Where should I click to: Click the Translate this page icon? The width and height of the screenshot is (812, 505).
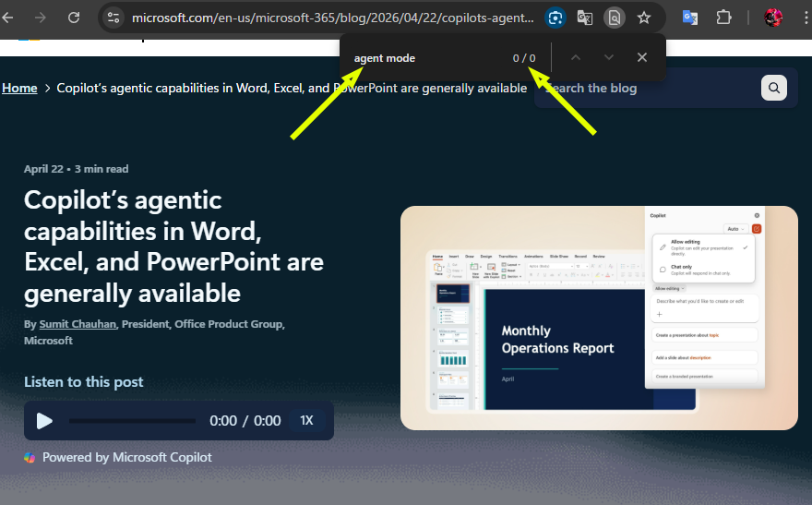point(584,18)
